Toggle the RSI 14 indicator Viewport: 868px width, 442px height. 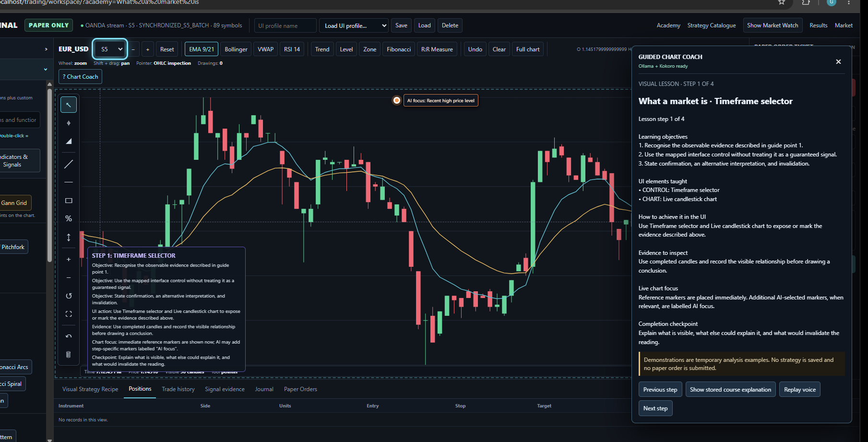[292, 49]
